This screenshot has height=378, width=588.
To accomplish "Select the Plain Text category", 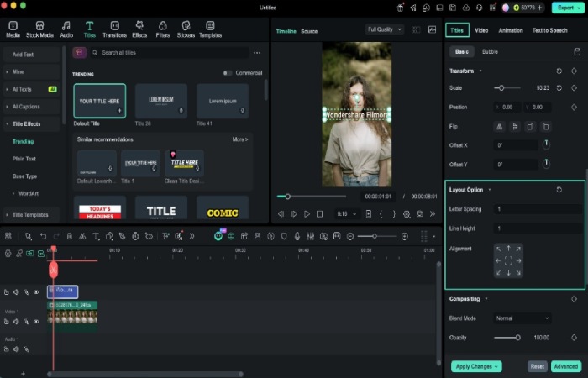I will tap(24, 159).
